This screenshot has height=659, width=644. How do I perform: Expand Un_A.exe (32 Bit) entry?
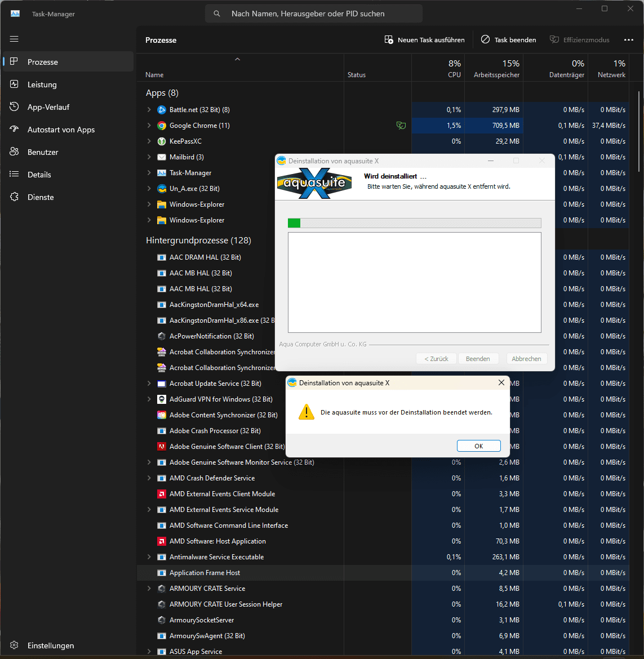(x=149, y=188)
